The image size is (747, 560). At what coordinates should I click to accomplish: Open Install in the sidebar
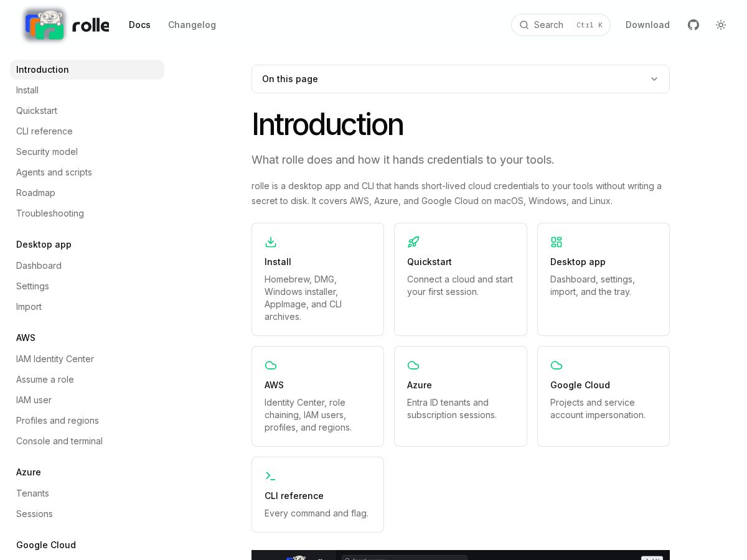click(87, 90)
